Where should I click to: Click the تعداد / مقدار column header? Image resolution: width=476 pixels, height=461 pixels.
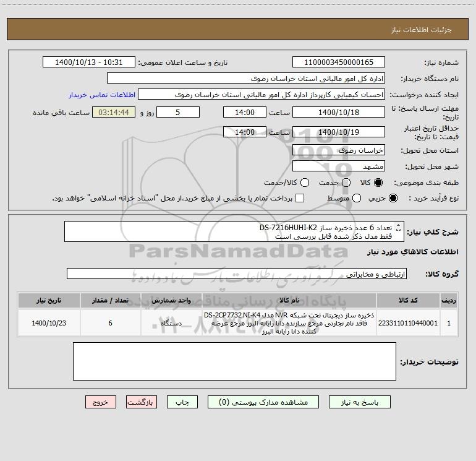click(x=110, y=300)
